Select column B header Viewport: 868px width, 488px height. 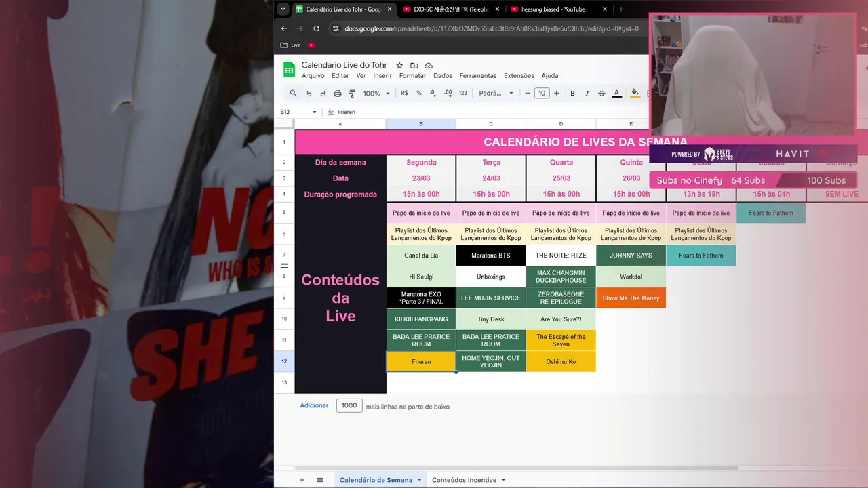420,124
